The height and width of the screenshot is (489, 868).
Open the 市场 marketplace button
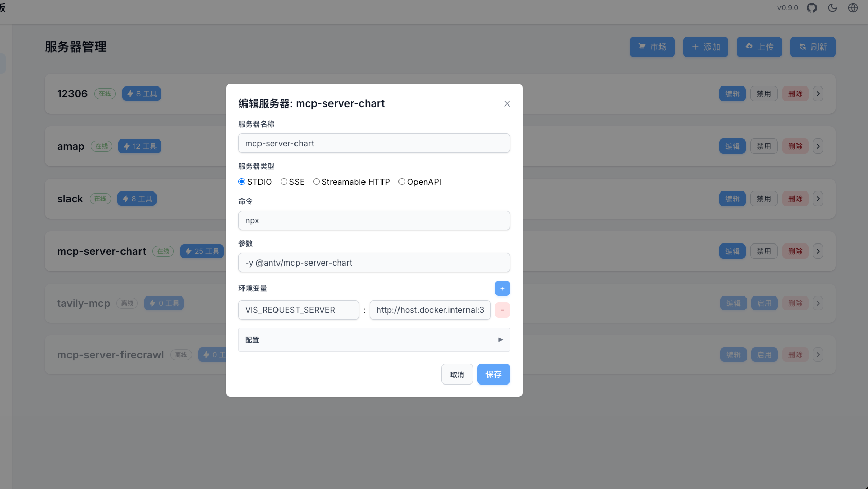pyautogui.click(x=652, y=47)
